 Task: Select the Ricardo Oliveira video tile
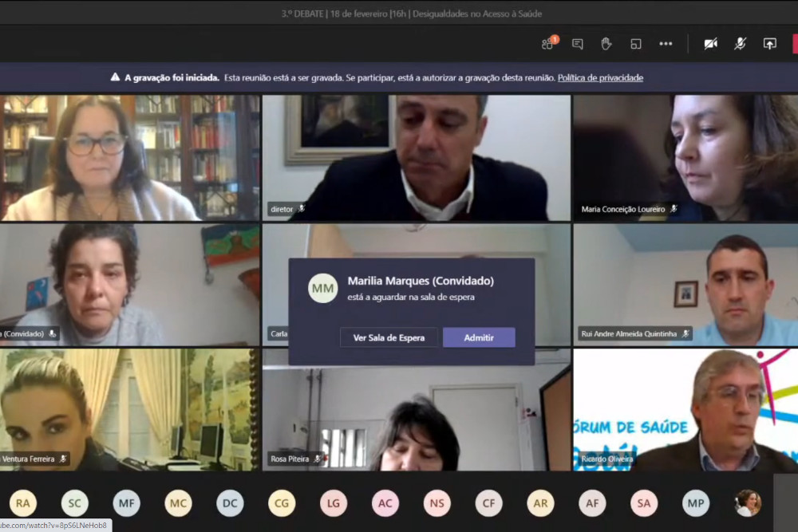point(685,409)
